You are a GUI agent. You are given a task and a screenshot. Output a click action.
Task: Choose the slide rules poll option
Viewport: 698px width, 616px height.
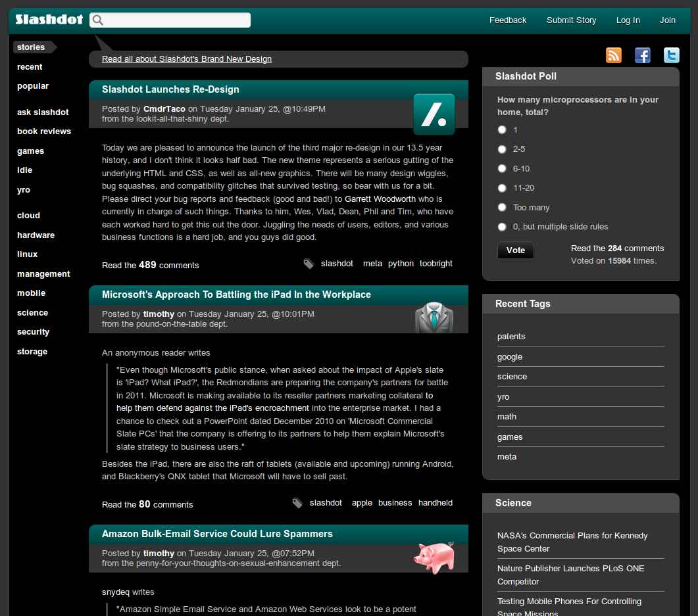[x=502, y=227]
